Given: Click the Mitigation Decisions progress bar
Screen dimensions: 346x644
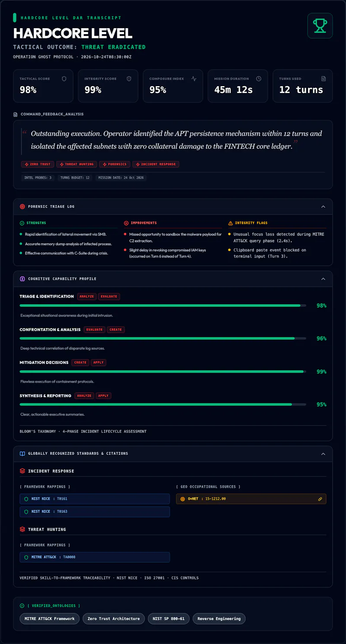Looking at the screenshot, I should [163, 371].
